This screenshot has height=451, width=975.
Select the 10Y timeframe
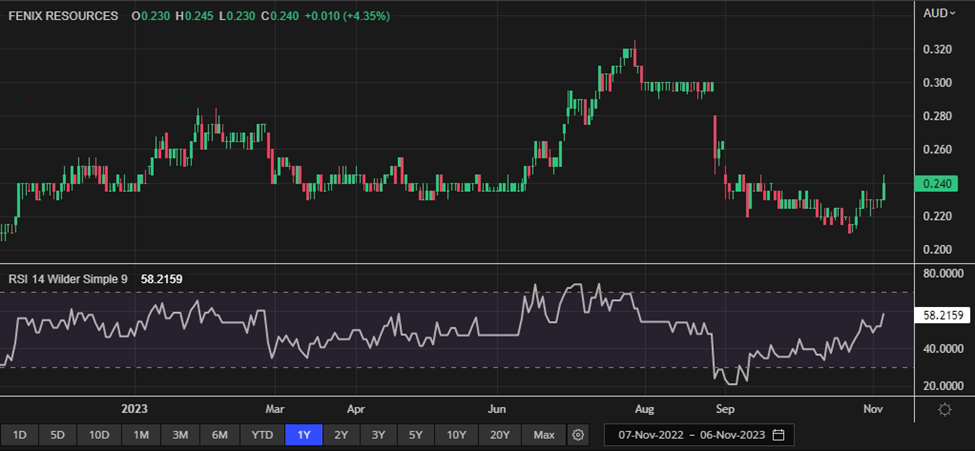456,434
